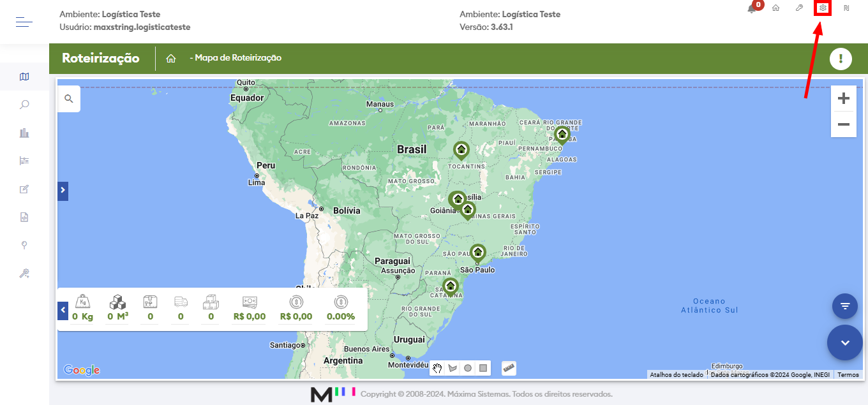Open the wrench tools icon in the header
This screenshot has width=868, height=405.
pos(799,9)
